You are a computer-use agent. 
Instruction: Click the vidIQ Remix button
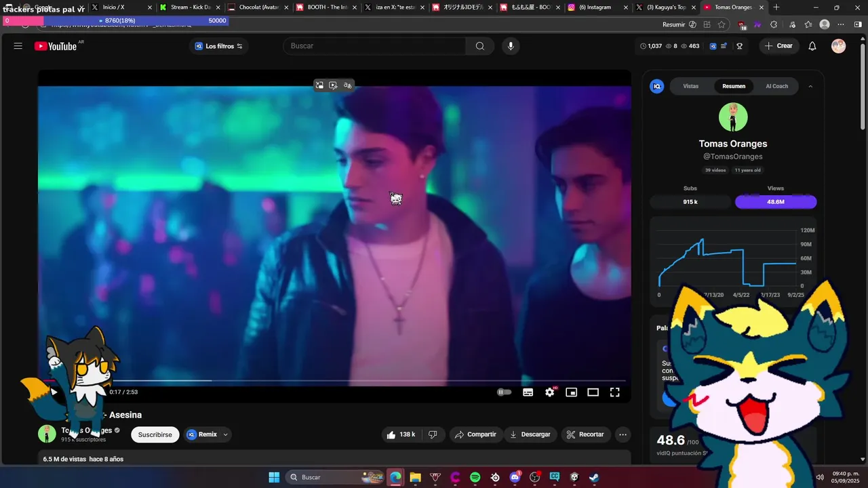(x=202, y=434)
